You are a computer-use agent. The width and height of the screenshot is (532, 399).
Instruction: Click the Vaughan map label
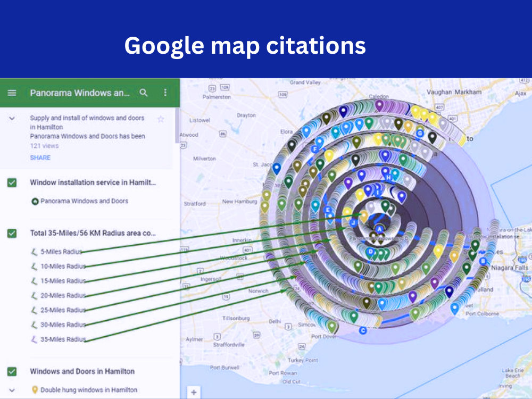pyautogui.click(x=439, y=92)
